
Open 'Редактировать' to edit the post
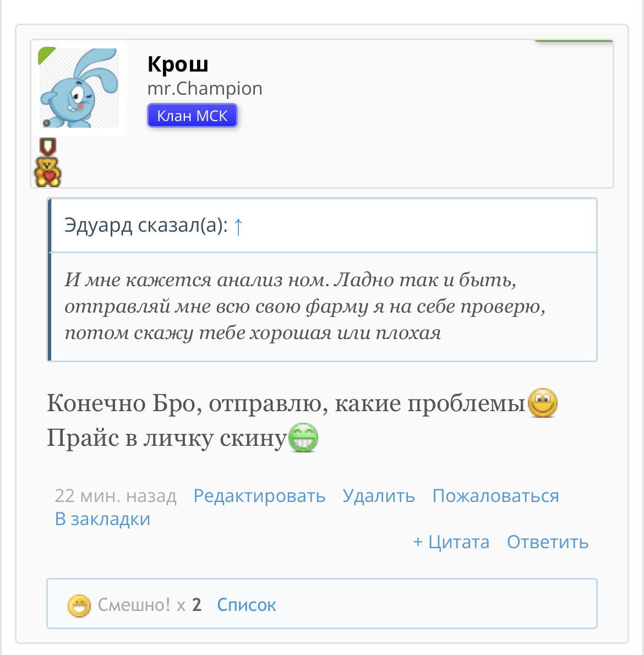coord(259,495)
